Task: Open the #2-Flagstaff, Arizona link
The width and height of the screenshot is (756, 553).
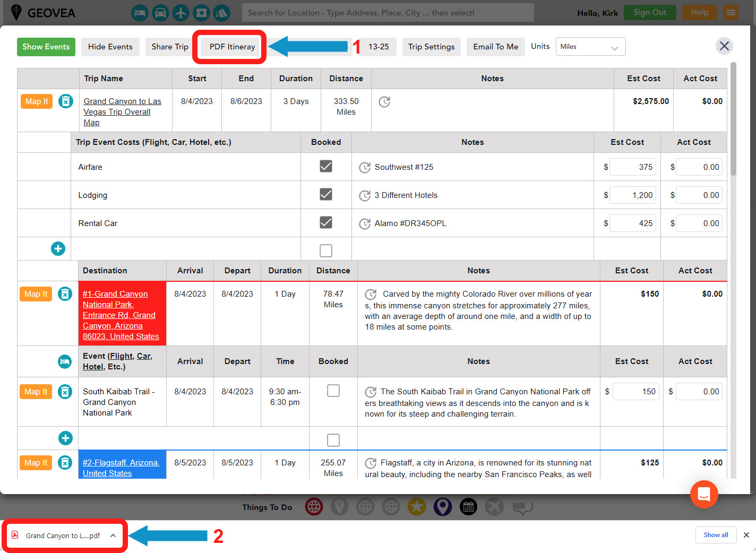Action: pyautogui.click(x=121, y=468)
